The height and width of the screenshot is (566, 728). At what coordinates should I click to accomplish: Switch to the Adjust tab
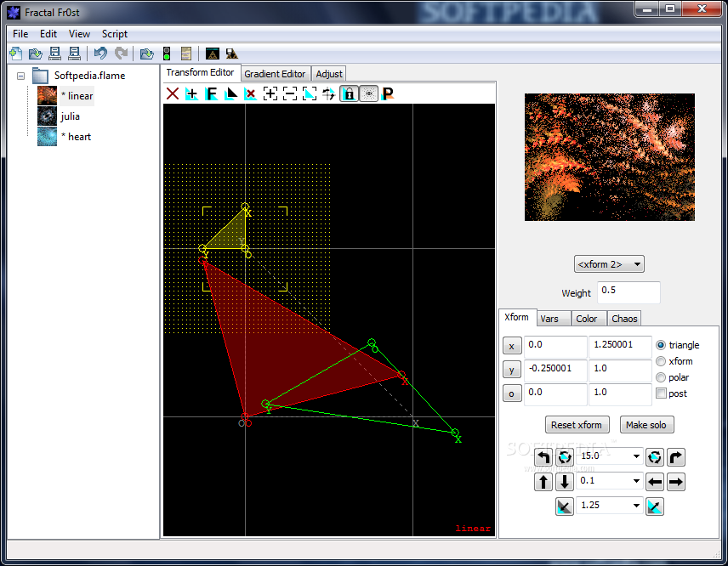coord(329,74)
